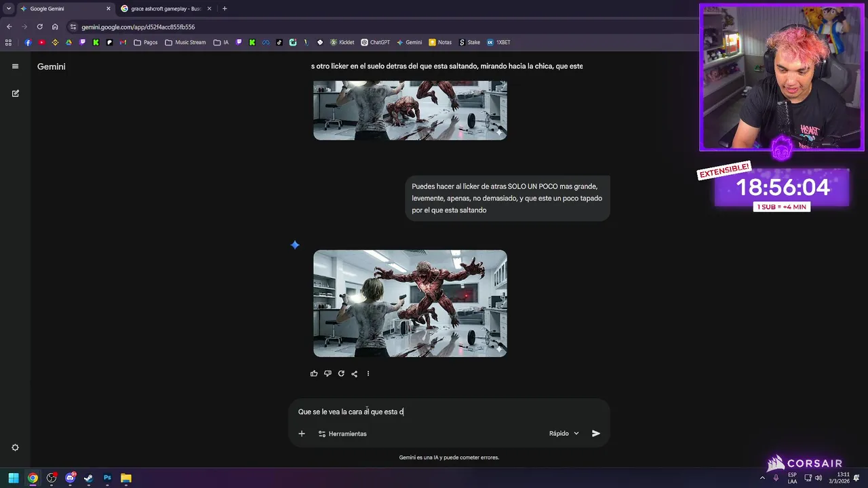Click the address bar URL
This screenshot has height=488, width=868.
[138, 27]
